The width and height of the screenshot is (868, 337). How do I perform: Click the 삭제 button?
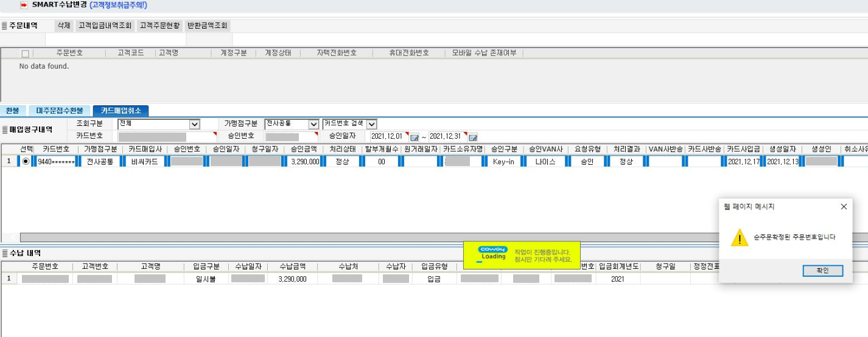tap(63, 26)
